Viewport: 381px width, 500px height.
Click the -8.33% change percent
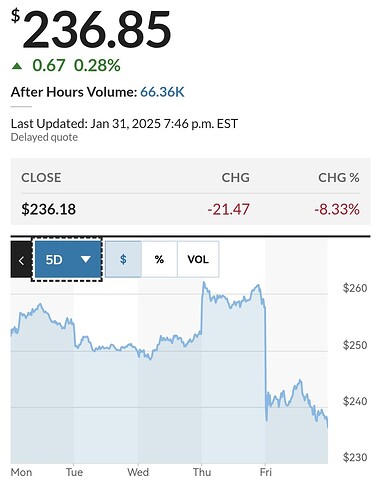click(x=337, y=210)
